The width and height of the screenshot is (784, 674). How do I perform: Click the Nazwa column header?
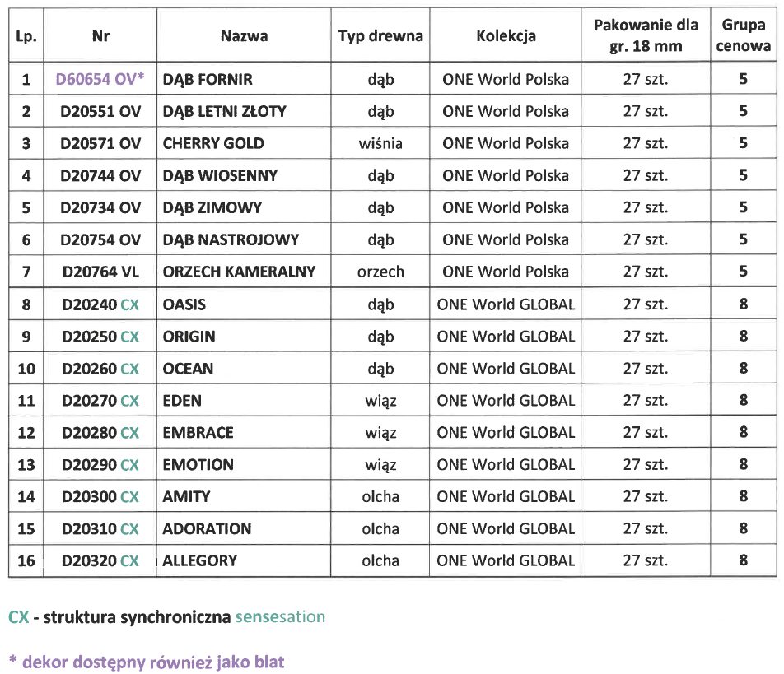pyautogui.click(x=244, y=35)
